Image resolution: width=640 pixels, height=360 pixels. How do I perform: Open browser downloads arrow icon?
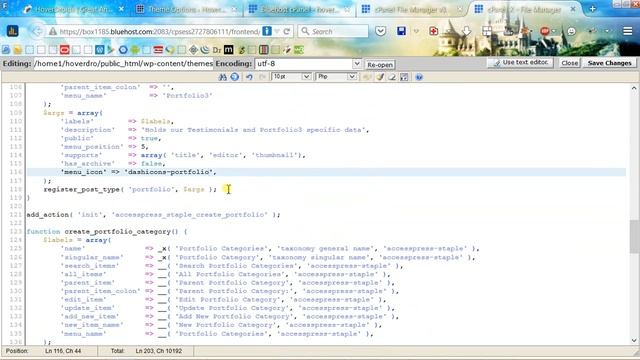[x=466, y=31]
